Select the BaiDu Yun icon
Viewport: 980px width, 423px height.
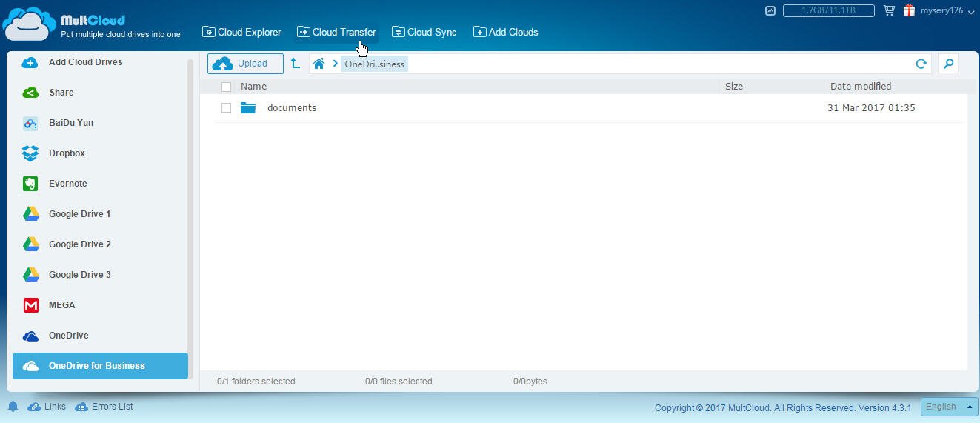tap(30, 123)
